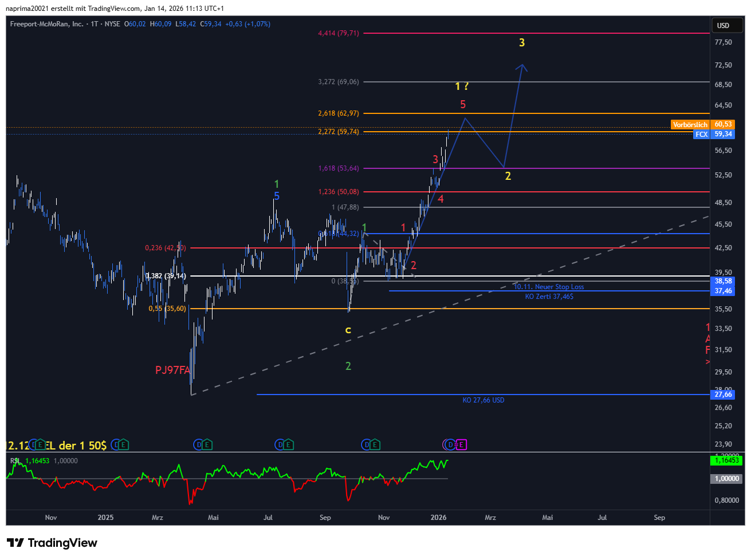The height and width of the screenshot is (560, 751).
Task: Click the 2026 label on time axis
Action: pyautogui.click(x=438, y=518)
